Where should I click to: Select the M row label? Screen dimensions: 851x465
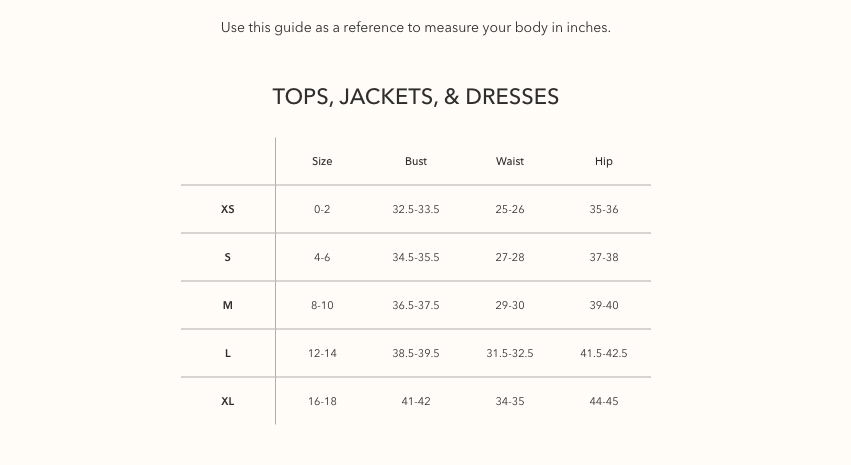(228, 306)
